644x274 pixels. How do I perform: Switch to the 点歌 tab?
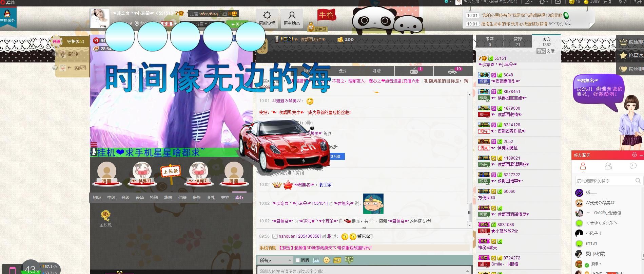(x=343, y=71)
